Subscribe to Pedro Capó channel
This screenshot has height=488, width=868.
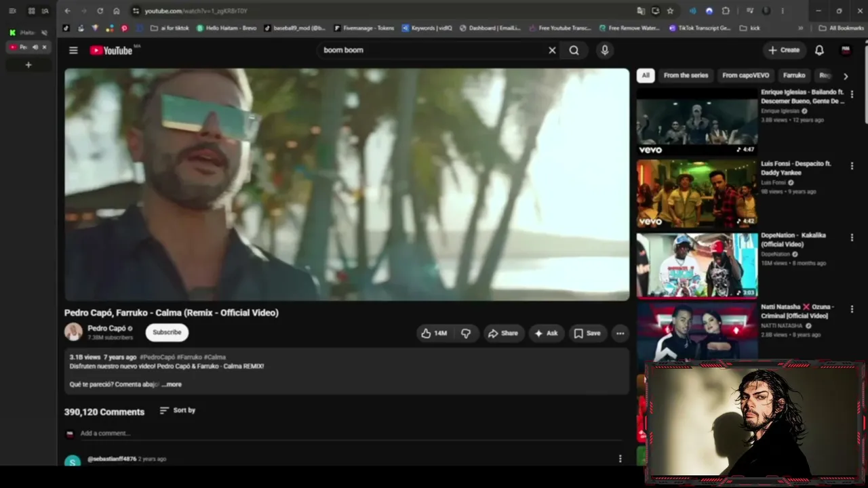167,332
